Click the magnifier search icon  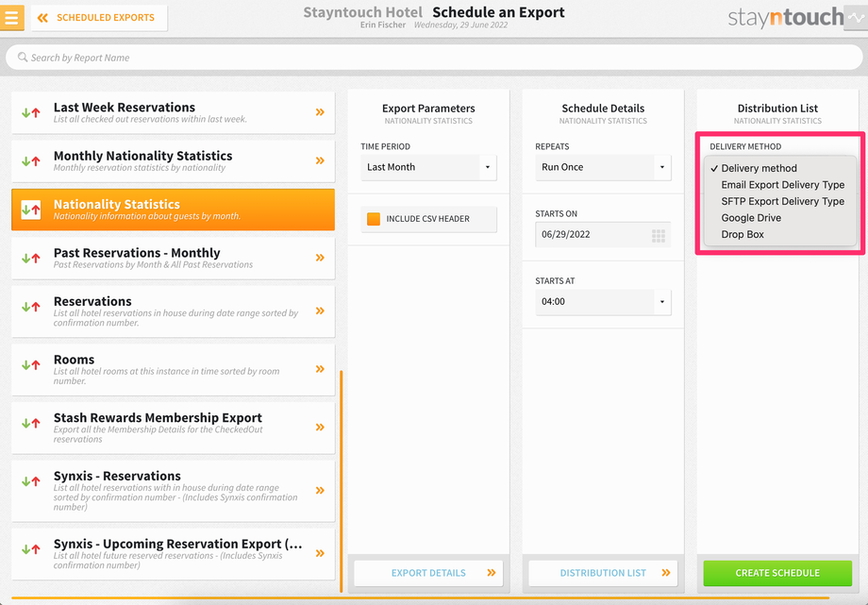22,57
